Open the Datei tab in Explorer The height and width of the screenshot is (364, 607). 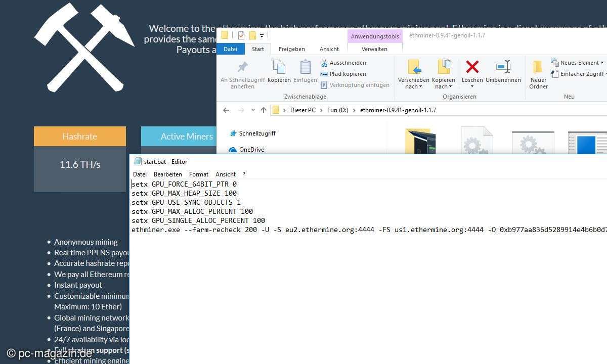[x=230, y=49]
